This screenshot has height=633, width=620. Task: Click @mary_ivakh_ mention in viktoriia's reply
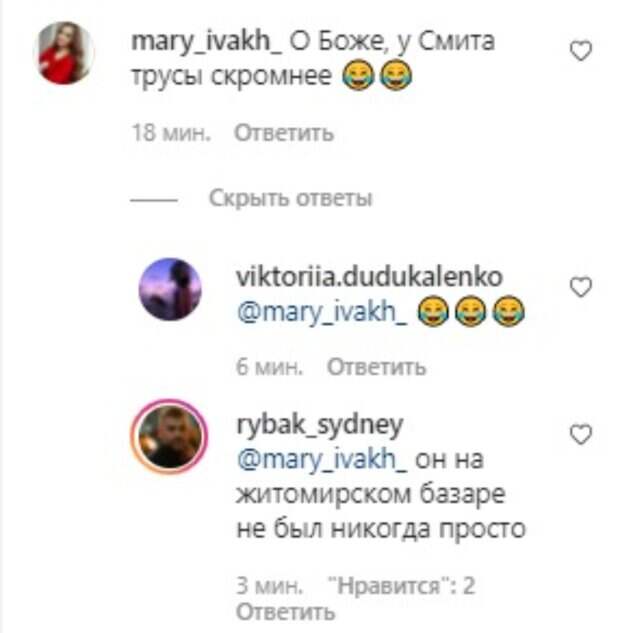click(322, 312)
